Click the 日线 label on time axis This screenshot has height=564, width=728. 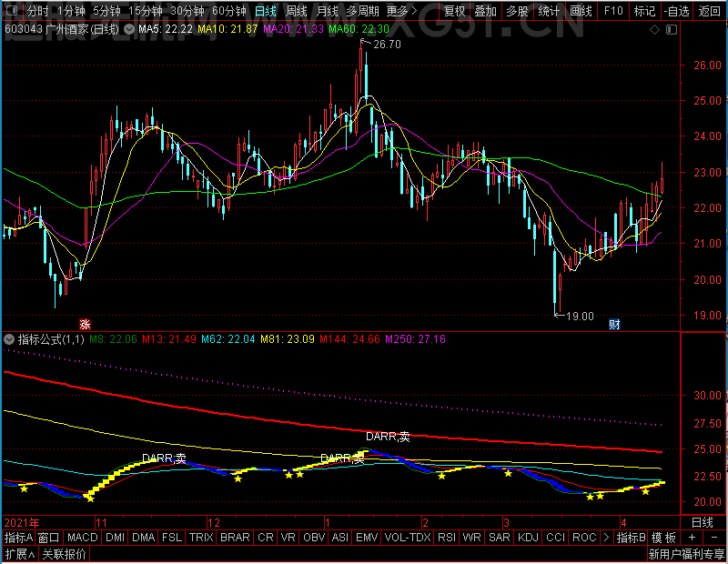(702, 523)
